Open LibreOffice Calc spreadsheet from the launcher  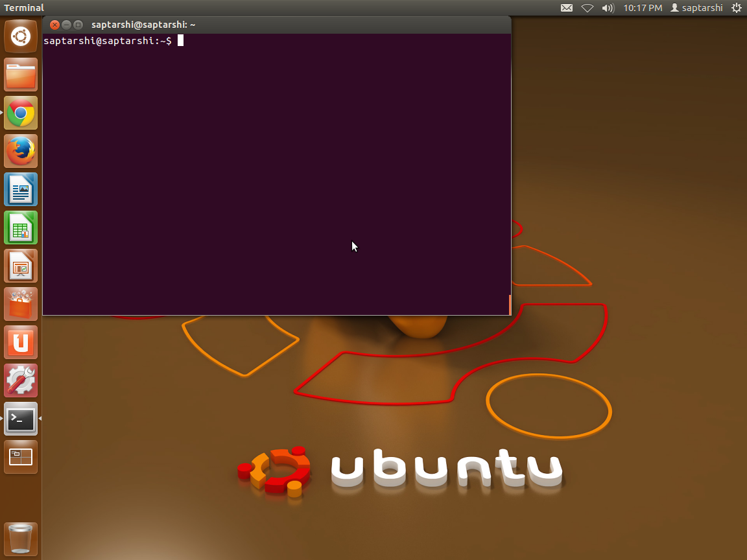coord(21,227)
